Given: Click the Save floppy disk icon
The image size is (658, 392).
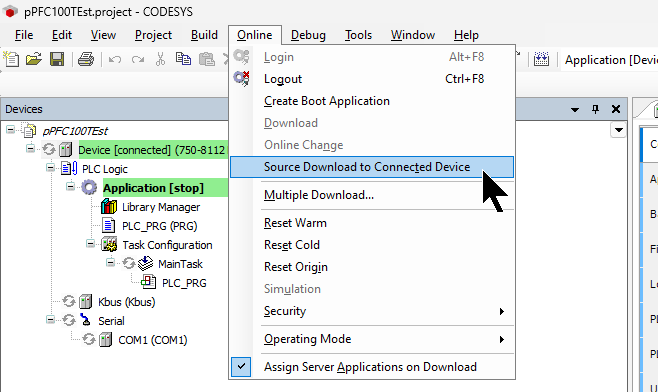Looking at the screenshot, I should (57, 59).
